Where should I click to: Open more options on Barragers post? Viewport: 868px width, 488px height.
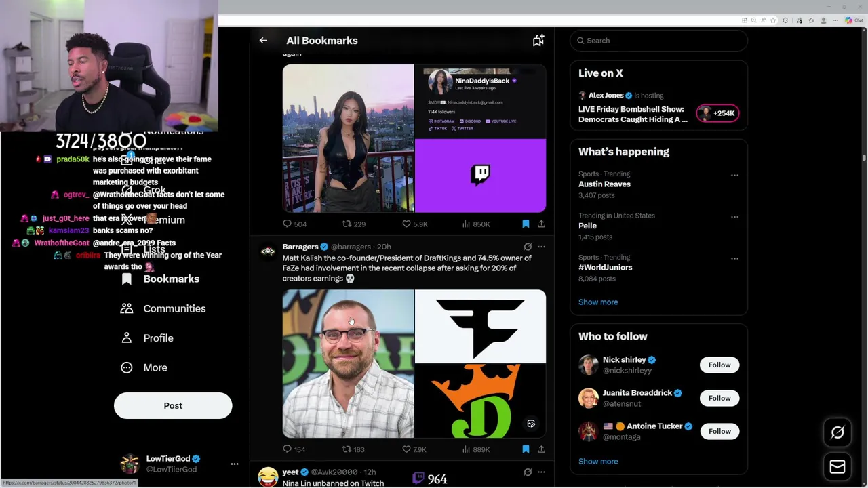tap(541, 247)
